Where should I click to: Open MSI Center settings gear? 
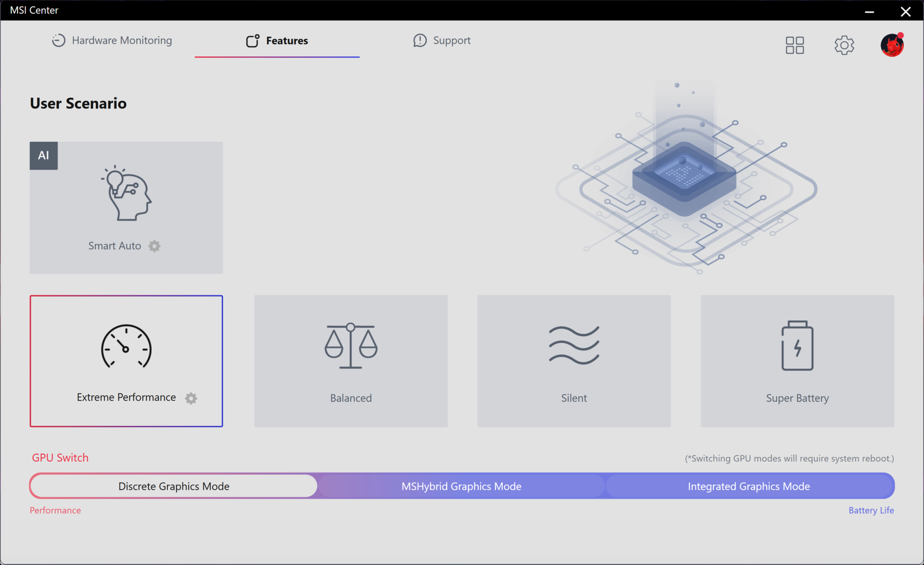point(844,45)
